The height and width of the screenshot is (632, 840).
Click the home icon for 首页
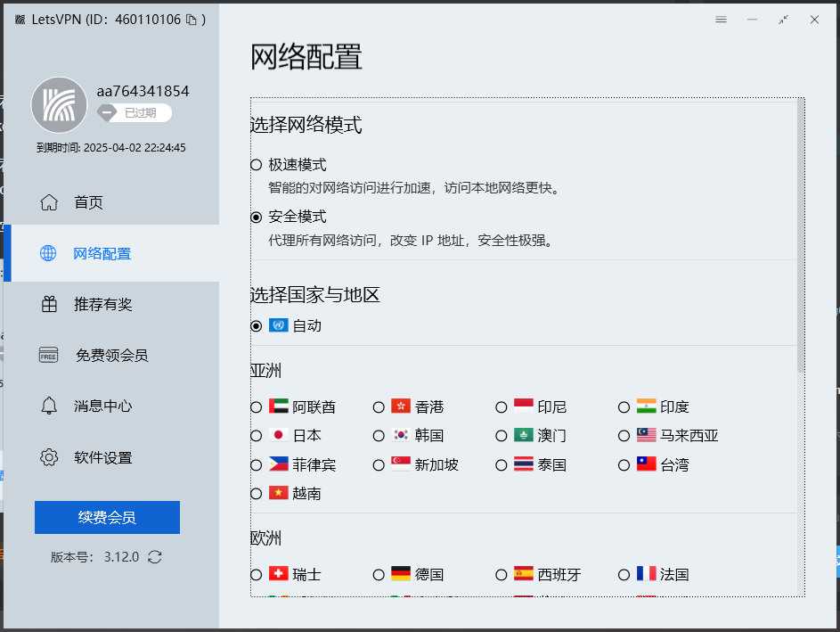pyautogui.click(x=49, y=202)
